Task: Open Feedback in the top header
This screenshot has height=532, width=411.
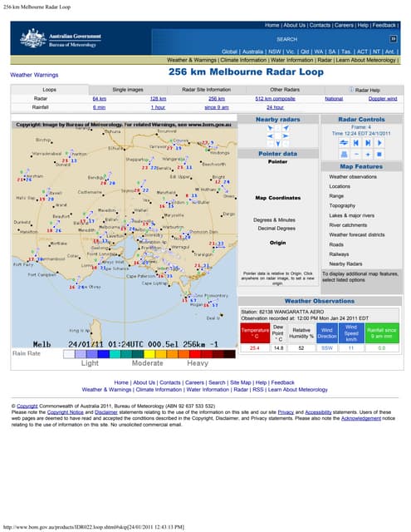Action: click(384, 25)
